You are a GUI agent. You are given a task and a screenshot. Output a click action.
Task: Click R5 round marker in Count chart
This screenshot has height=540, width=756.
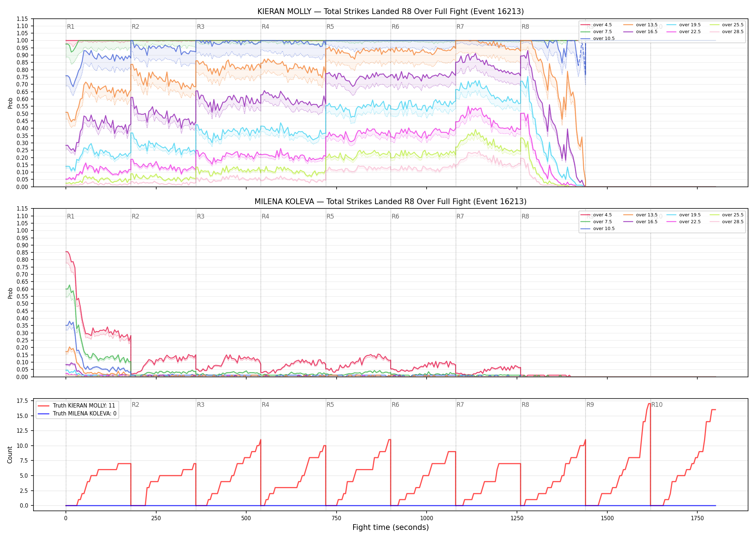330,405
